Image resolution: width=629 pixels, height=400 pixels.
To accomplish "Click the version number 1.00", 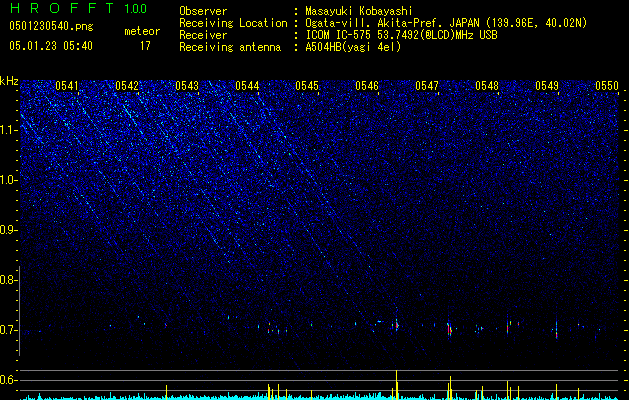I will pos(135,8).
